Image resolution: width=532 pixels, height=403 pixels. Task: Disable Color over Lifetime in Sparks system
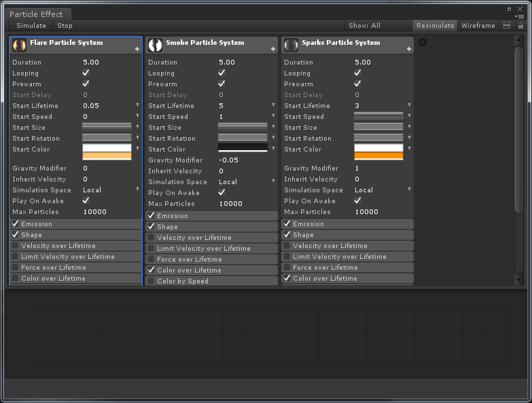287,278
